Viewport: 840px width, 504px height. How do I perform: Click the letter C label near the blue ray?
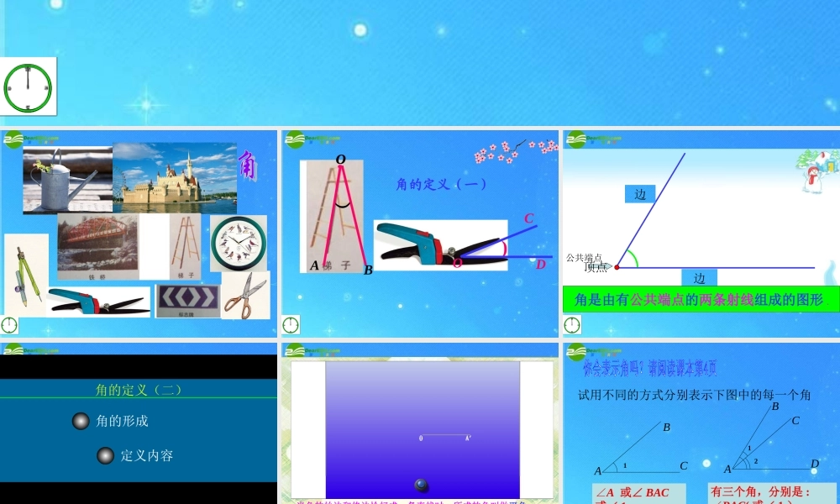coord(528,218)
